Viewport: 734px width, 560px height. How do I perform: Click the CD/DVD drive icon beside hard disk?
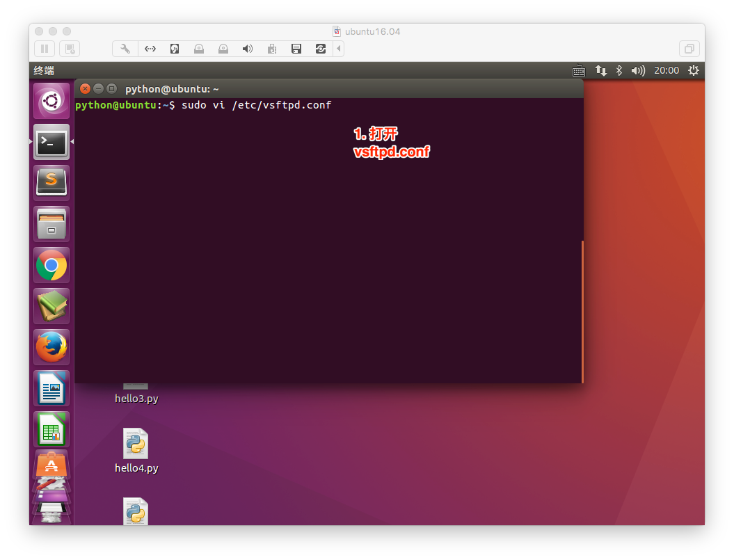199,49
